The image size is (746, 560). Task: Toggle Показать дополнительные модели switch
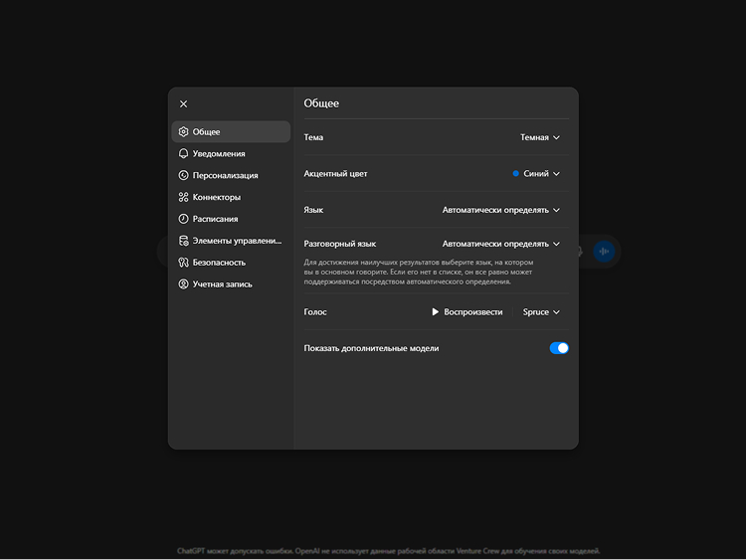pos(559,348)
